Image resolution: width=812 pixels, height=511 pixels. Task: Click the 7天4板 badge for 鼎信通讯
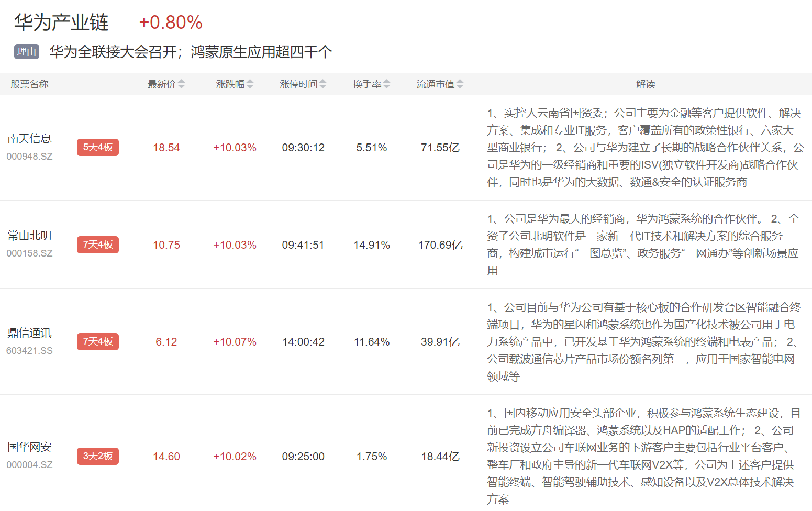coord(98,341)
